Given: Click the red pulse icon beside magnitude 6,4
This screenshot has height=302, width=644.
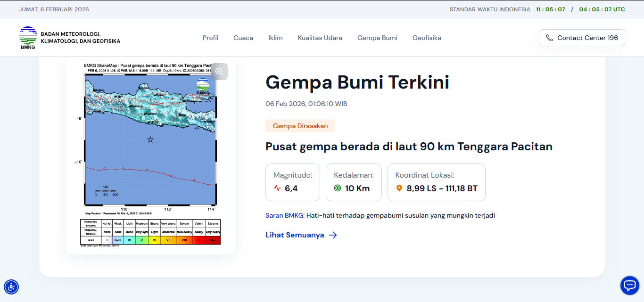Looking at the screenshot, I should [277, 188].
